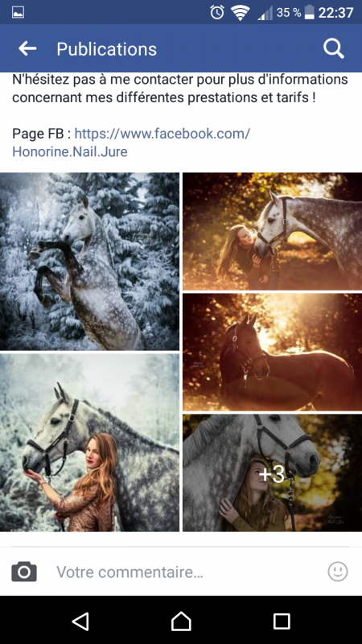Open search with the magnifying glass icon
Screen dimensions: 362x644
point(333,49)
